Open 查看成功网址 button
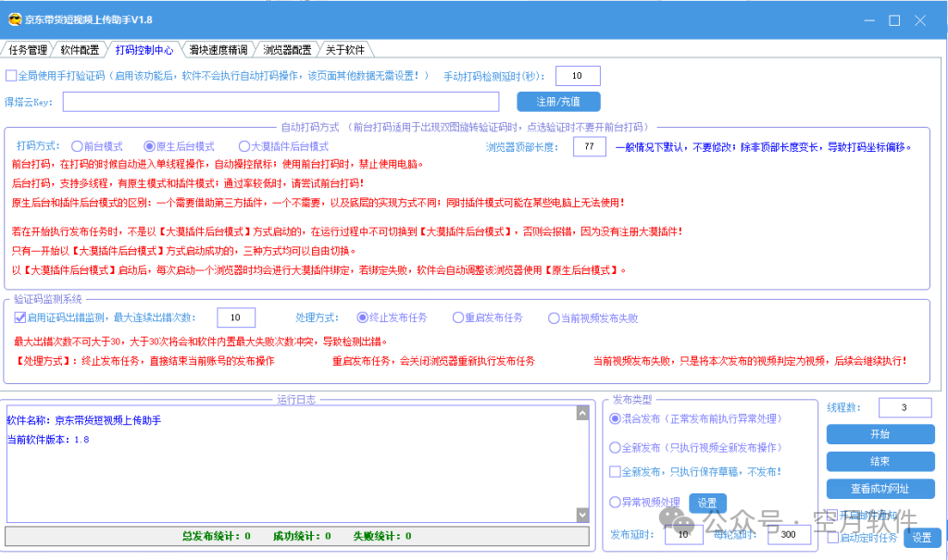 point(880,489)
